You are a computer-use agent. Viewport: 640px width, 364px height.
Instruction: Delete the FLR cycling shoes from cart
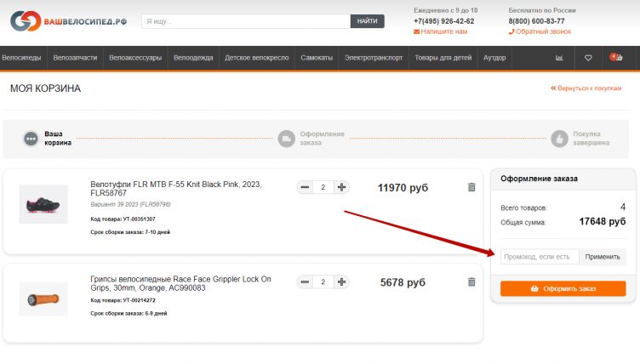click(471, 187)
